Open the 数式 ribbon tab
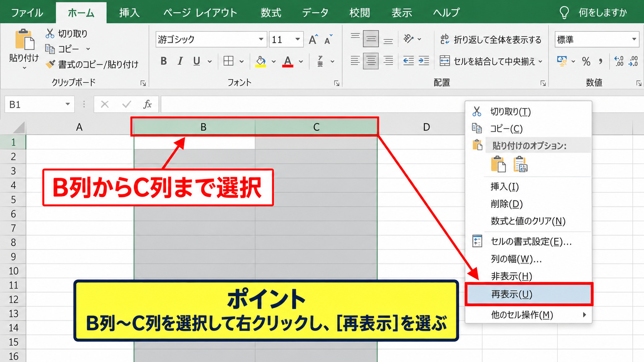Screen dimensions: 644x362 (x=271, y=13)
